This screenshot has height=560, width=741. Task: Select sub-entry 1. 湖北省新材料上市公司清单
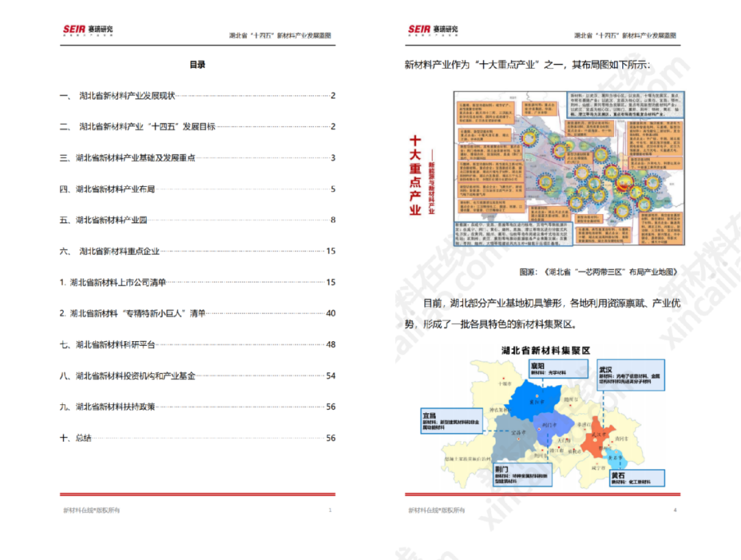point(198,282)
